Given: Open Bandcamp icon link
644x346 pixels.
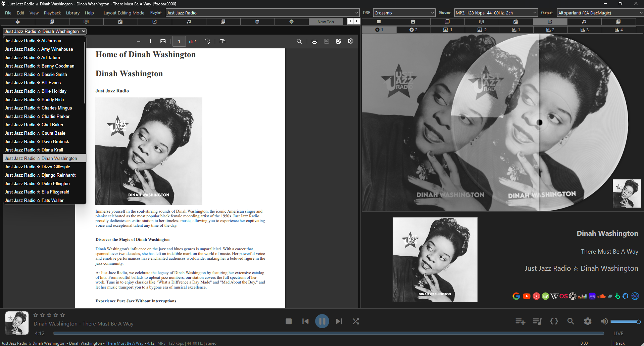Looking at the screenshot, I should 610,296.
